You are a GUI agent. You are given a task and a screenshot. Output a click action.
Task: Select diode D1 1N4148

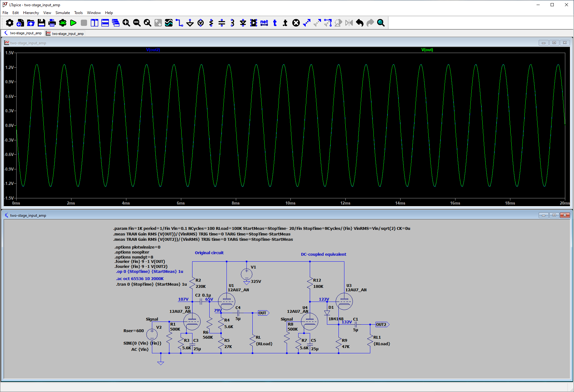pos(327,313)
